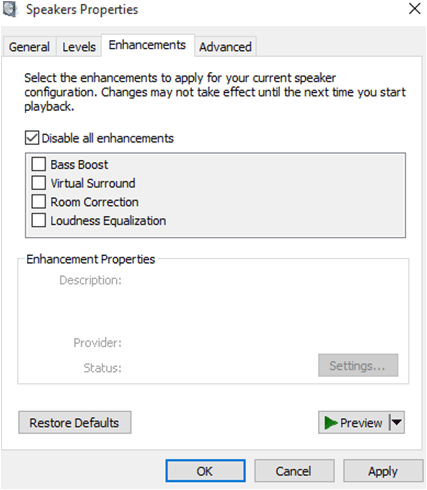Select the Loudness Equalization list label

pyautogui.click(x=108, y=221)
